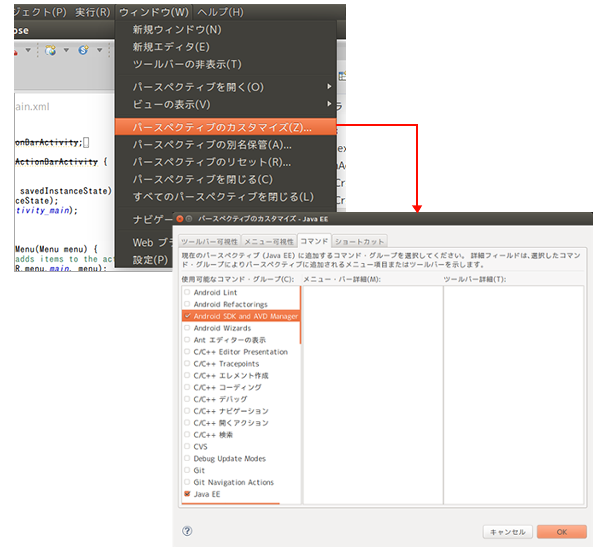
Task: Choose パースペクティブのリセット(R)... entry
Action: 226,162
